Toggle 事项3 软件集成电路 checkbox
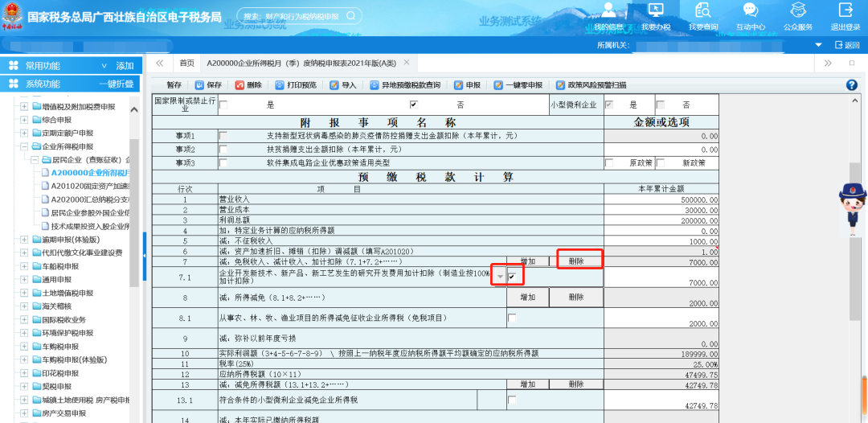Viewport: 868px width, 423px height. (223, 162)
